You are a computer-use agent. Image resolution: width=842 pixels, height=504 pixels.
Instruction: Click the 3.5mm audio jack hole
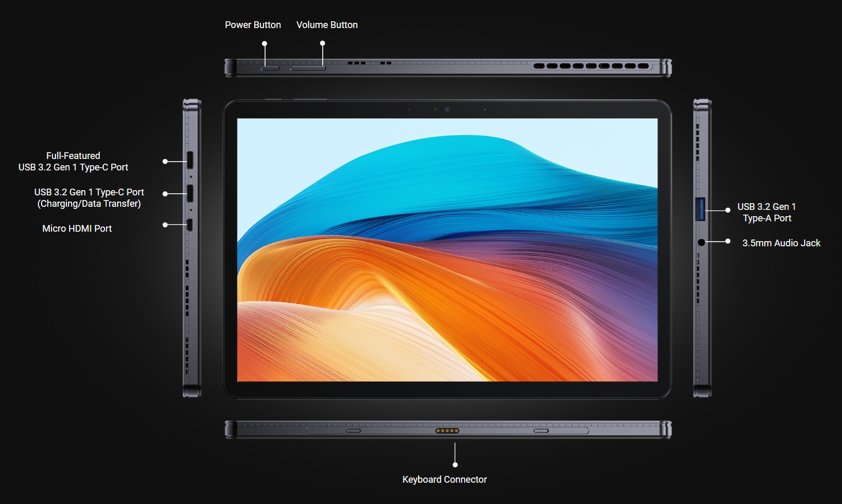(701, 242)
